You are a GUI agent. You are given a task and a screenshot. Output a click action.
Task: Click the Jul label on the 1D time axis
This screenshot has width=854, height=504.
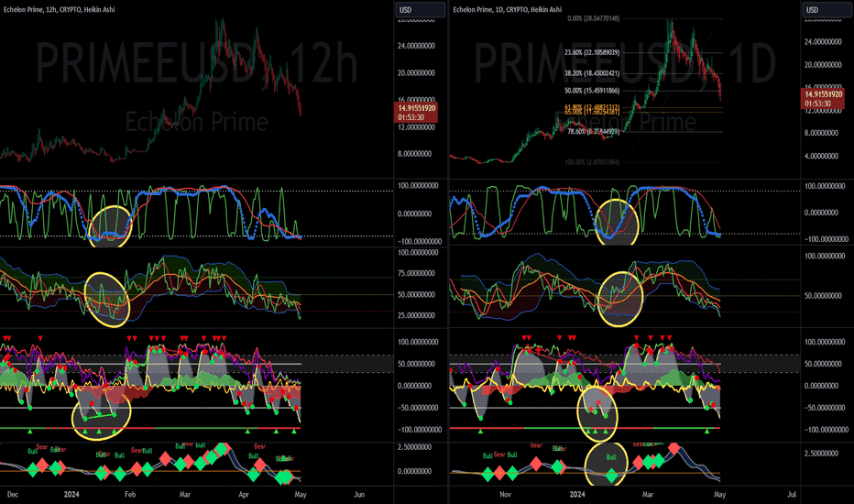tap(792, 494)
